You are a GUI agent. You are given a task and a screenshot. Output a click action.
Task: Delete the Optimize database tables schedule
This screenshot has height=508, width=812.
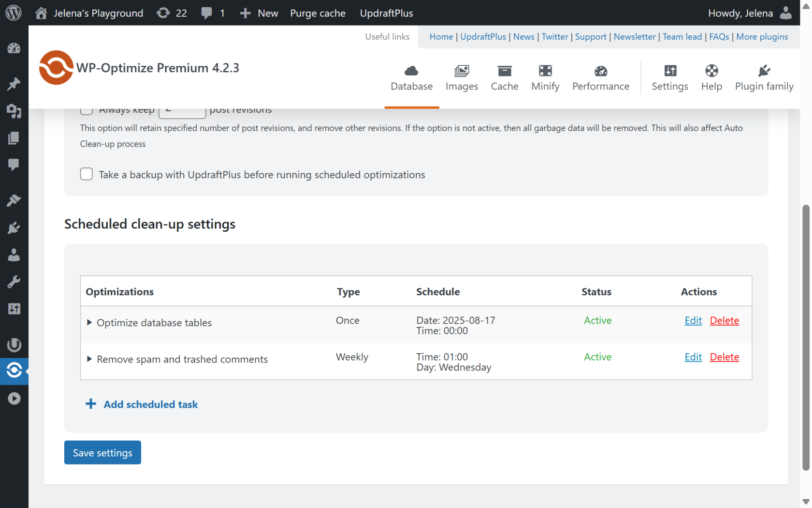tap(724, 320)
